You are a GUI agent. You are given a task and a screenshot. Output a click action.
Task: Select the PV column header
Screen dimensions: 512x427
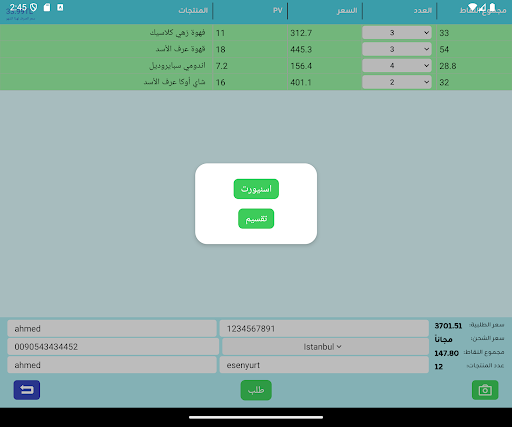[278, 10]
